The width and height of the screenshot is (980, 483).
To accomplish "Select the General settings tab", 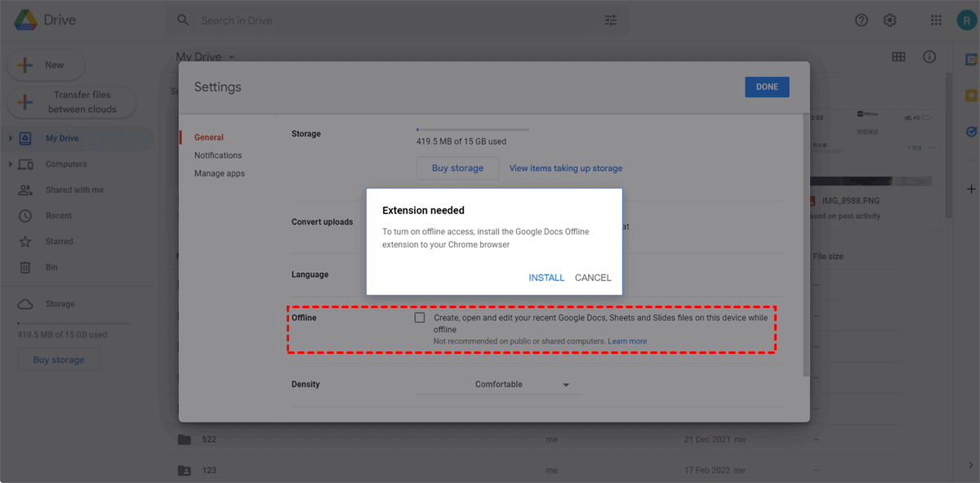I will point(209,137).
